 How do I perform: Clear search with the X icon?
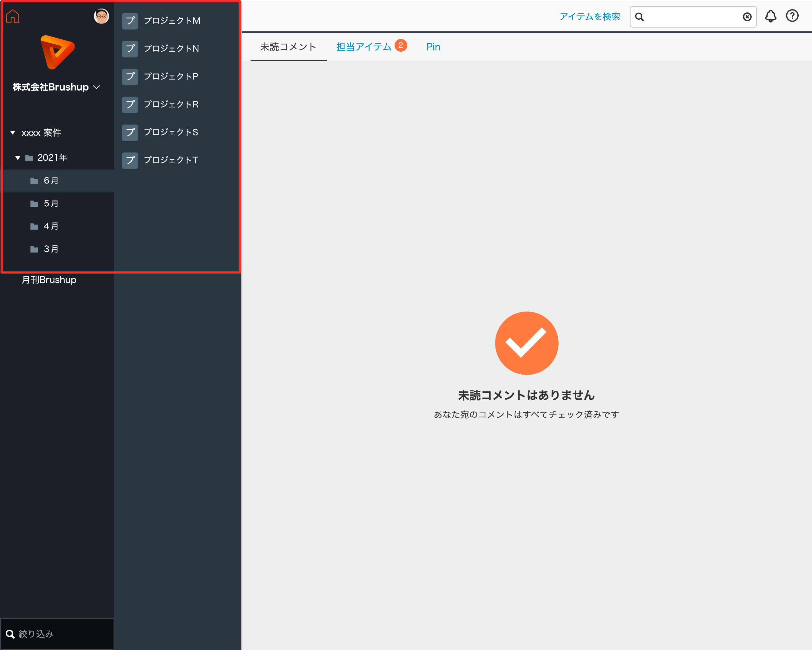click(747, 17)
